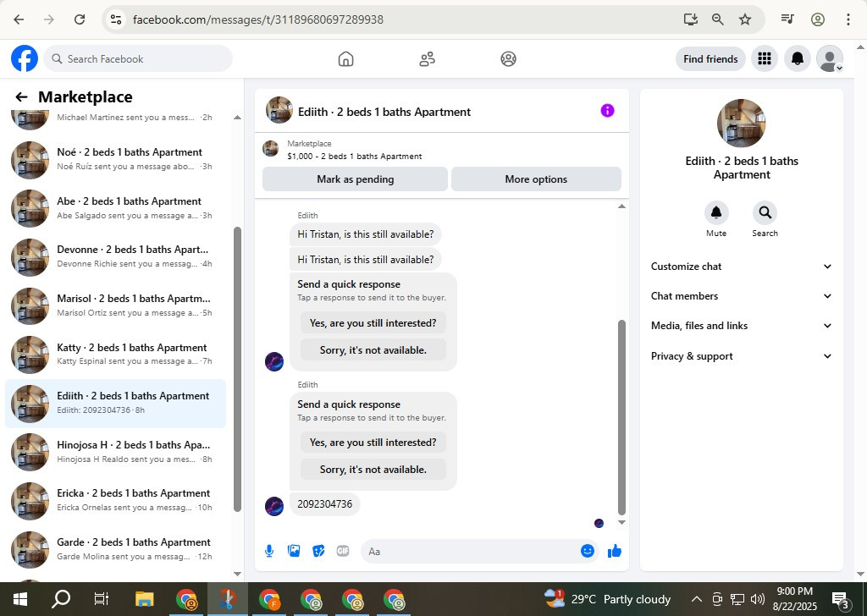This screenshot has height=616, width=867.
Task: Open the emoji picker in message box
Action: pos(588,551)
